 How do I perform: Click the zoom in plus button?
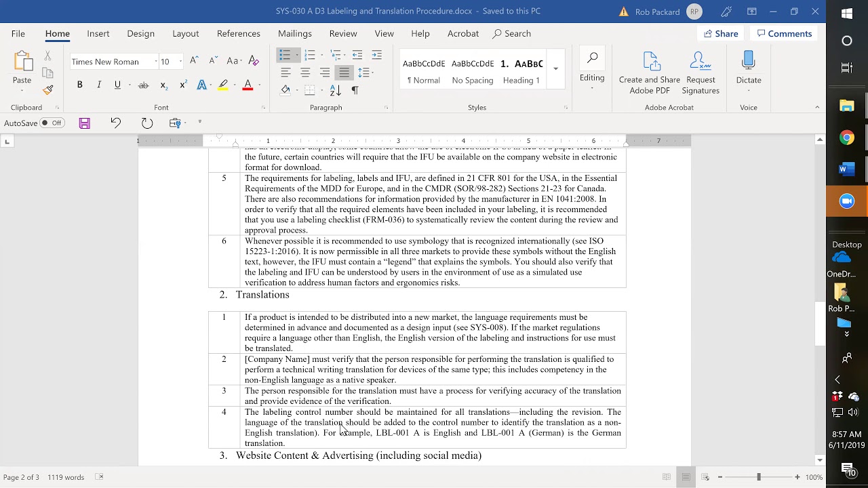797,477
